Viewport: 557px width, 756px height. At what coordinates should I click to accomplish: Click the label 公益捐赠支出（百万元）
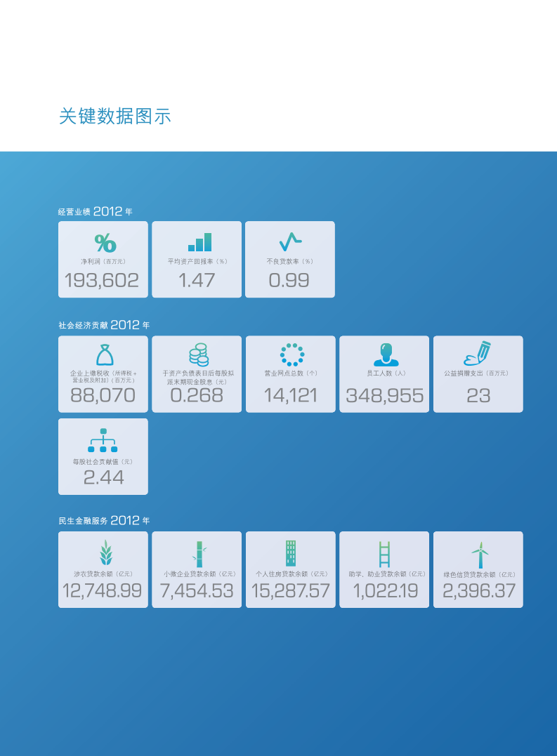(476, 373)
